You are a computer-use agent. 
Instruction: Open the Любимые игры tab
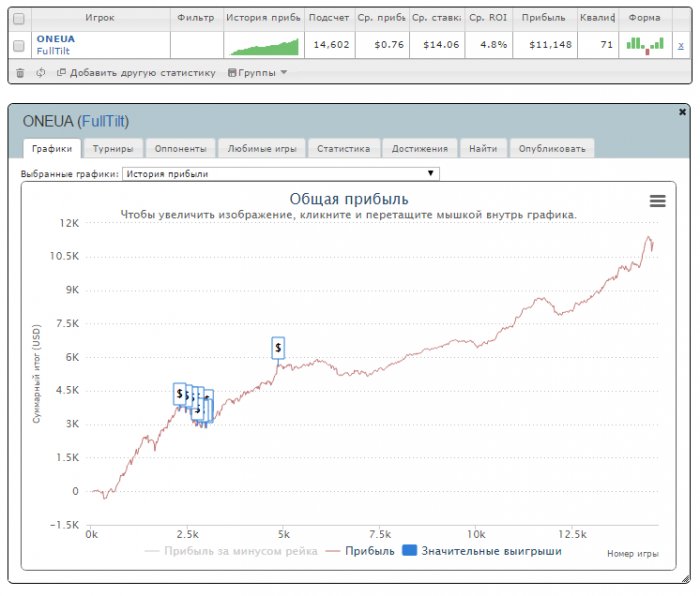click(262, 149)
